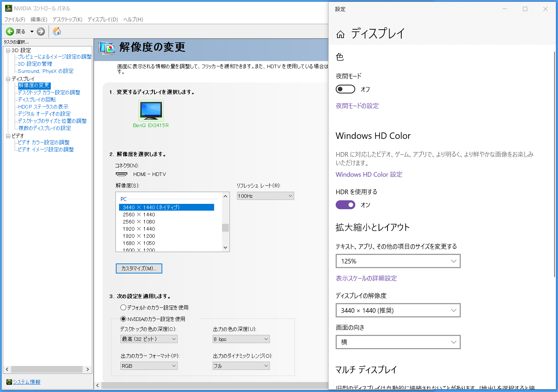Image resolution: width=558 pixels, height=392 pixels.
Task: Select 解像度の変更 in task tree
Action: tap(34, 85)
